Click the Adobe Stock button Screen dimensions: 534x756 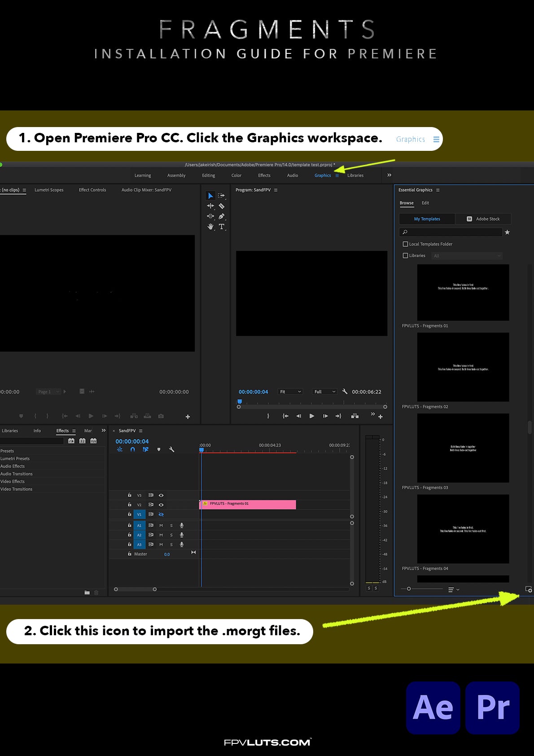(483, 219)
